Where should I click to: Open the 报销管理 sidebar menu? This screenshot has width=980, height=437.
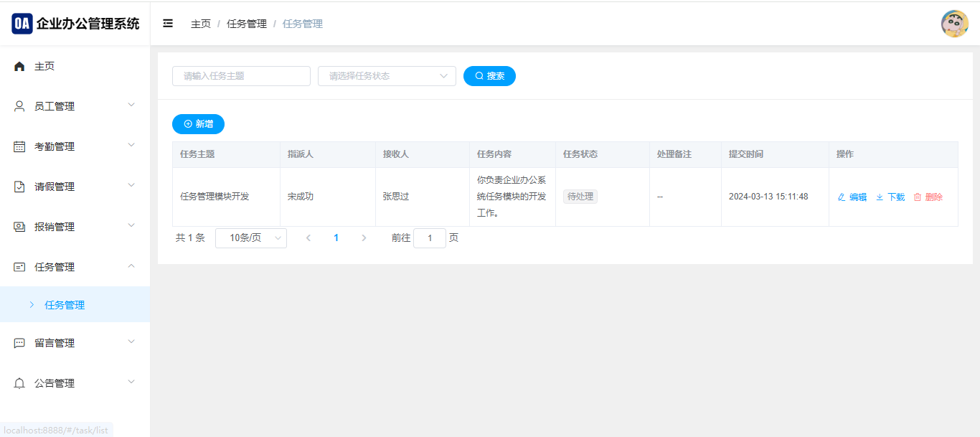point(75,227)
